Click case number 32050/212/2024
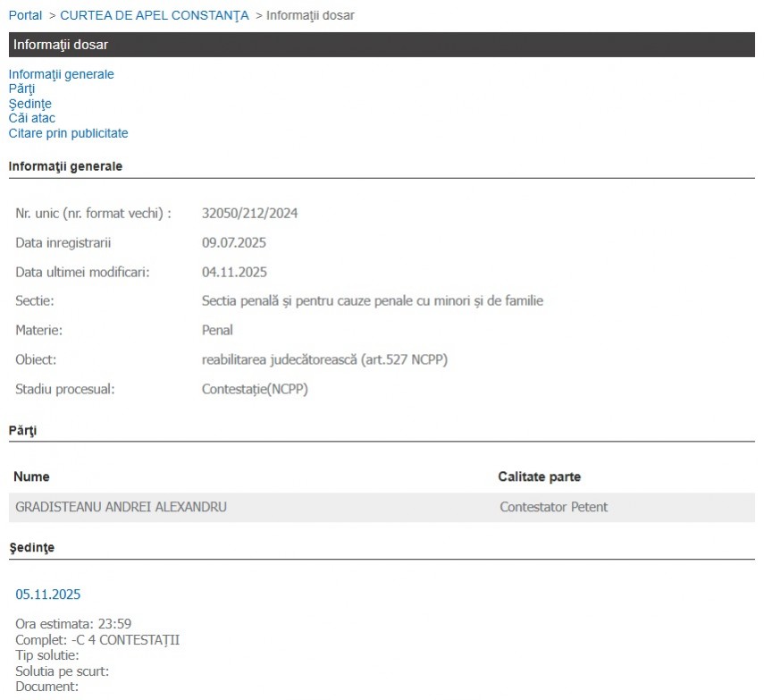Screen dimensions: 764x700 (x=249, y=214)
